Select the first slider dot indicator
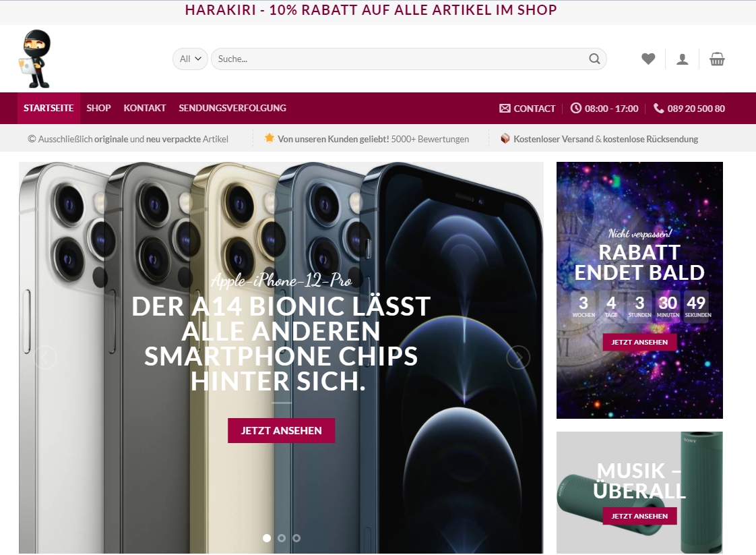 tap(267, 537)
